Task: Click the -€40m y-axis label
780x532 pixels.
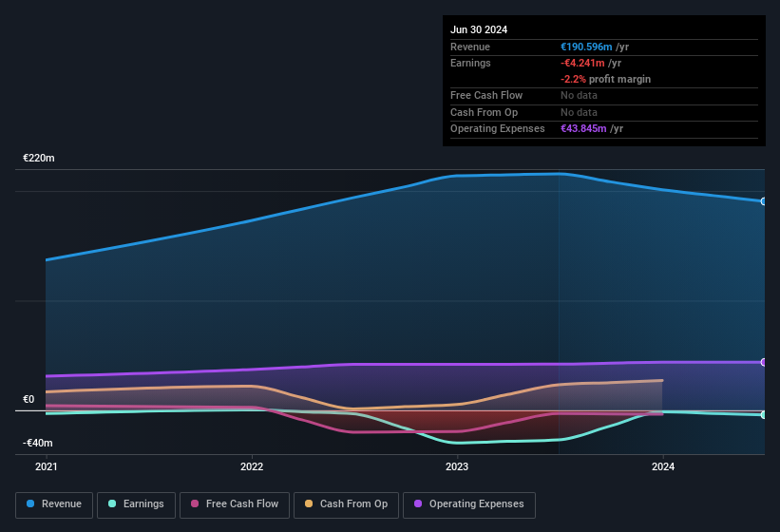Action: pyautogui.click(x=37, y=443)
